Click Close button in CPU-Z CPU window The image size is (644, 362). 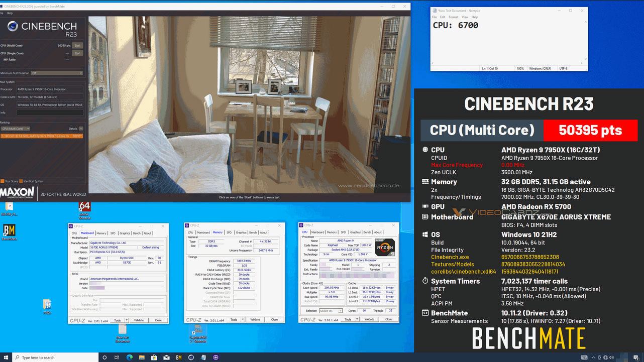pyautogui.click(x=388, y=319)
